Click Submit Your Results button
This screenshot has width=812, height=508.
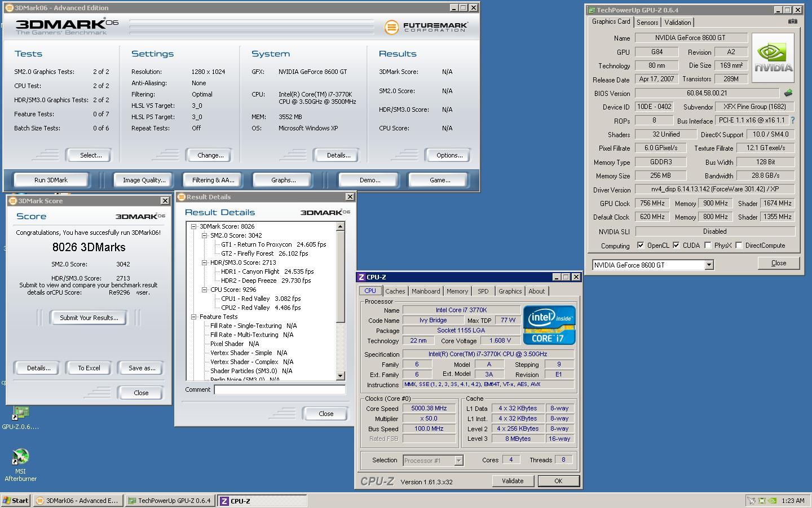[x=89, y=318]
